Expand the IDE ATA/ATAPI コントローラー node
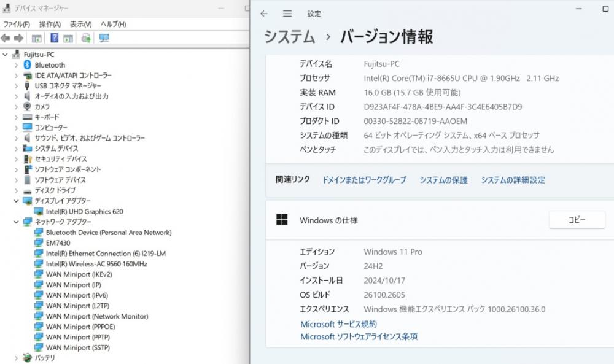 (16, 75)
